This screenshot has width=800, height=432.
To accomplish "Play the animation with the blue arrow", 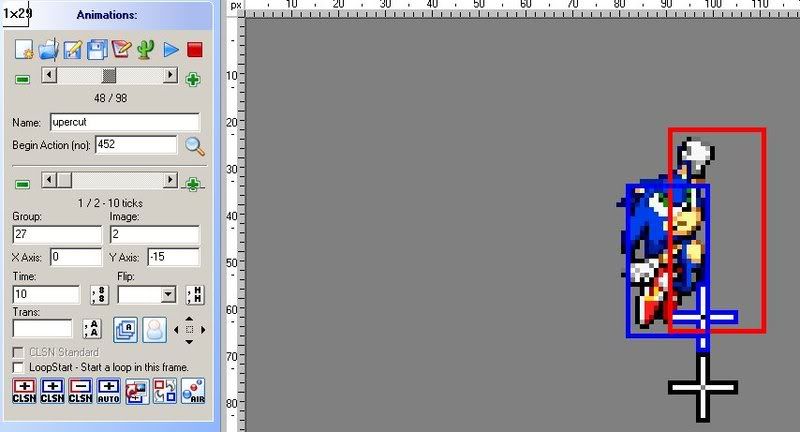I will (x=171, y=50).
